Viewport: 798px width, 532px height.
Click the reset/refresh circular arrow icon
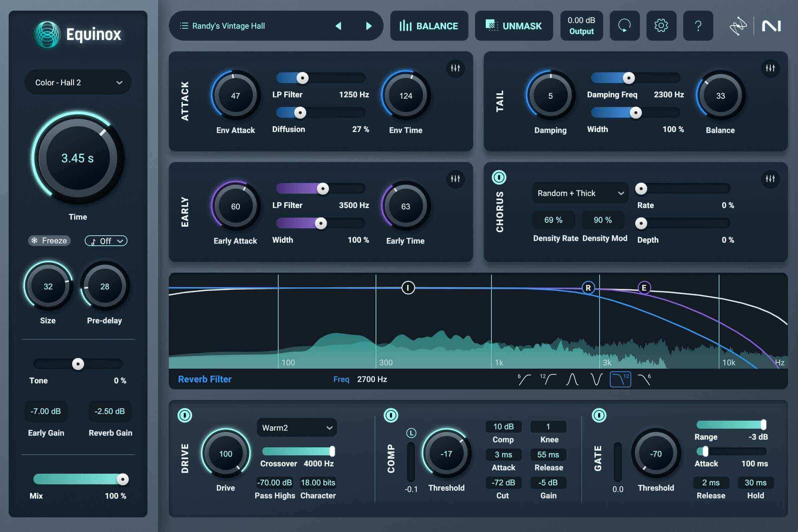tap(625, 26)
